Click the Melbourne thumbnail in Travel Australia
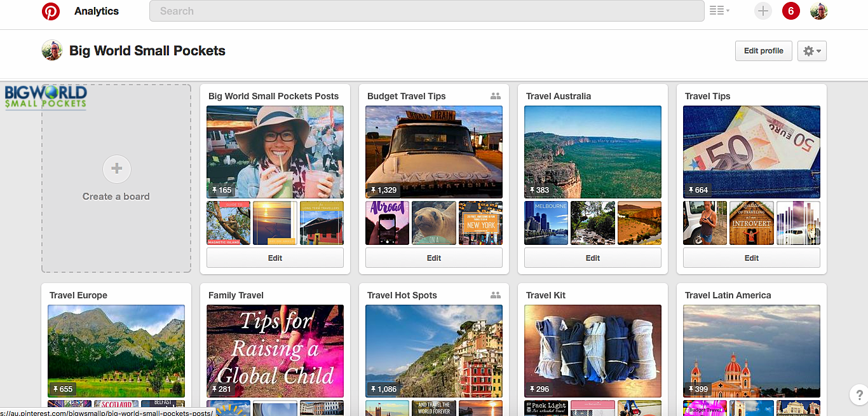Image resolution: width=868 pixels, height=416 pixels. point(546,223)
